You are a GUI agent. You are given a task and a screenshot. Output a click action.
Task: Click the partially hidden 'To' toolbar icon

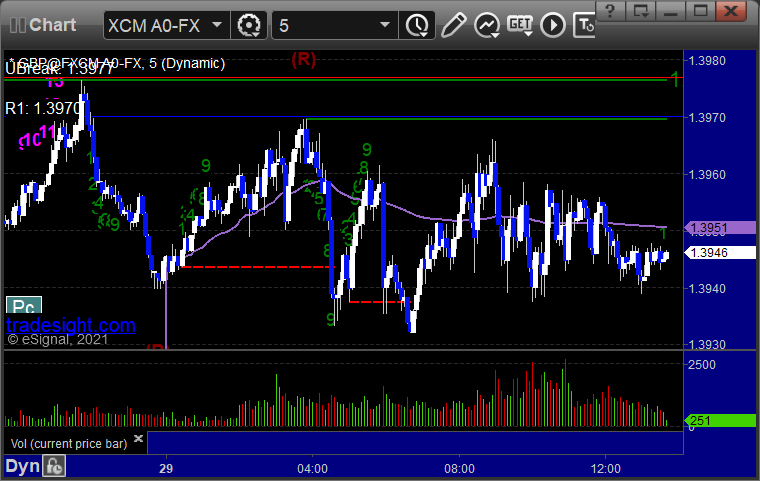[584, 25]
